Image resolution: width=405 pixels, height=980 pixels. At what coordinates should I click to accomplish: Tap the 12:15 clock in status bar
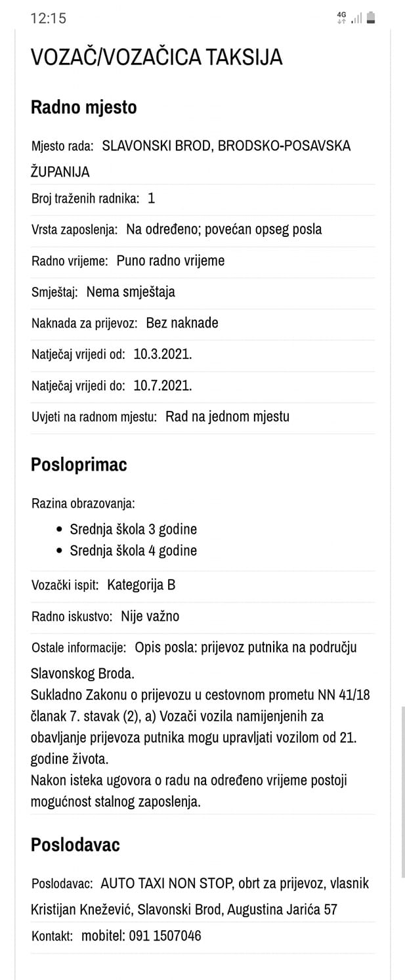pos(49,18)
